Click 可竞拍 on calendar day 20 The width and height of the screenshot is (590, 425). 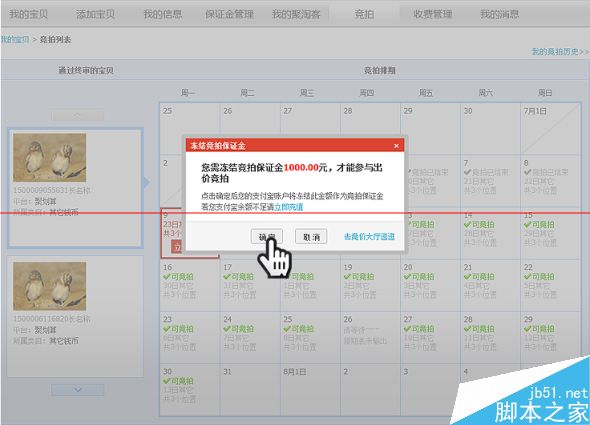pos(419,276)
